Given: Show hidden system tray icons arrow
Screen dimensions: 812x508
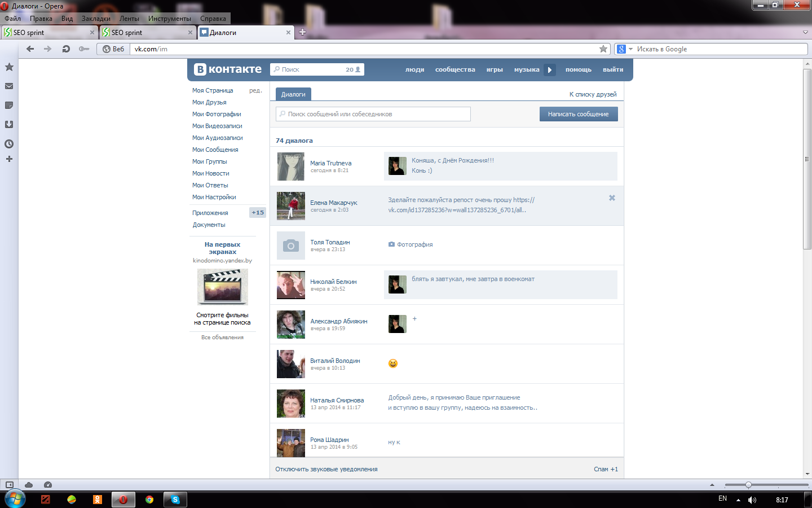Looking at the screenshot, I should (x=738, y=500).
